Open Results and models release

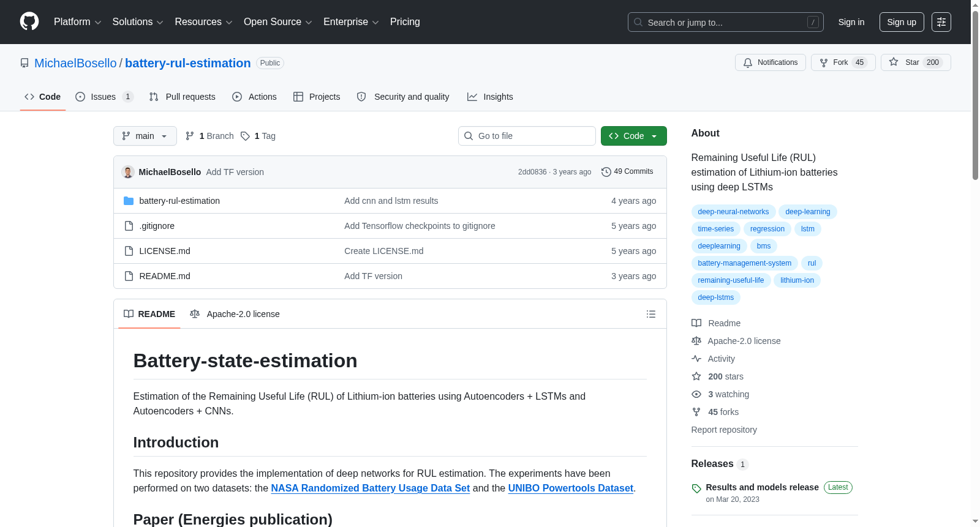point(762,487)
